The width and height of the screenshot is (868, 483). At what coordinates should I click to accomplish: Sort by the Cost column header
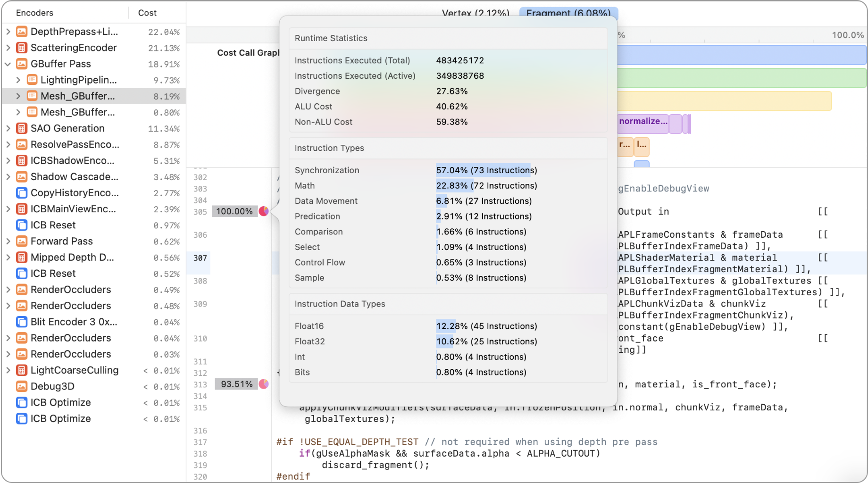pyautogui.click(x=147, y=13)
